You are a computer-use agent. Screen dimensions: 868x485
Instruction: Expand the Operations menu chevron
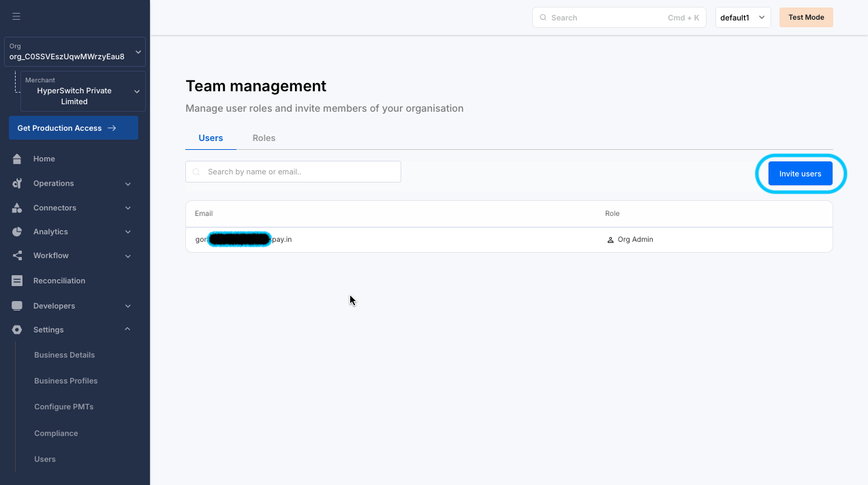click(128, 183)
